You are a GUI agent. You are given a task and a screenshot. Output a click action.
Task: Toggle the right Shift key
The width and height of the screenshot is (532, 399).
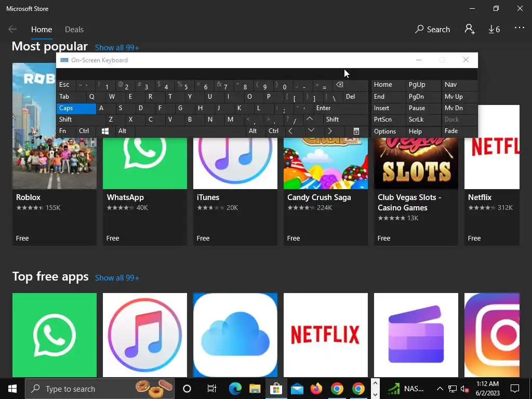(346, 119)
